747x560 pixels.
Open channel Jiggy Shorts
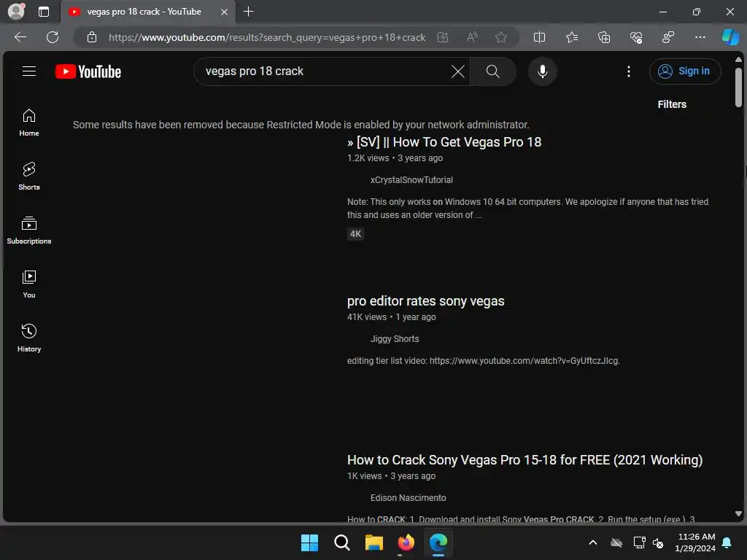pyautogui.click(x=395, y=339)
